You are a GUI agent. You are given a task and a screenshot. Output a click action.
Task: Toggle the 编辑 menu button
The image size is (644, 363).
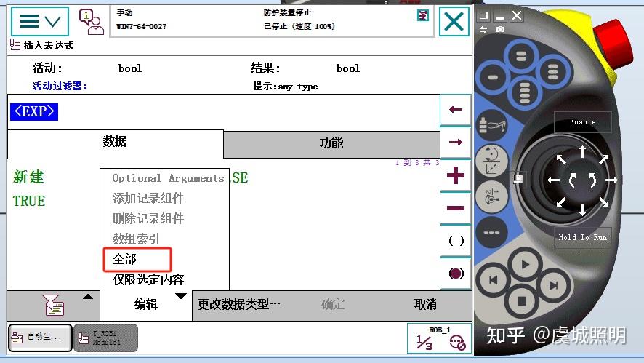click(x=146, y=305)
